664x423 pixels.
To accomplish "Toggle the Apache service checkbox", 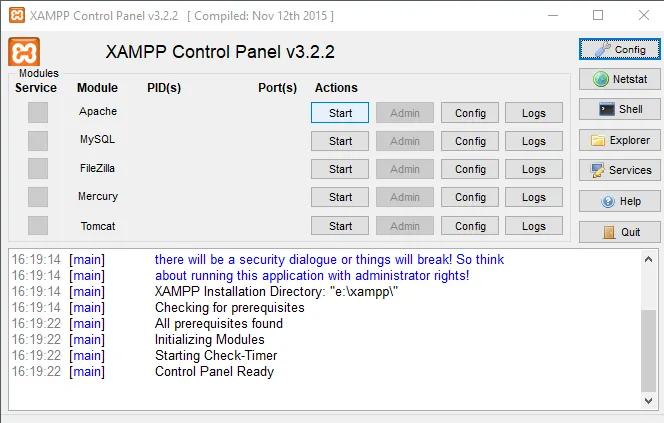I will 38,112.
